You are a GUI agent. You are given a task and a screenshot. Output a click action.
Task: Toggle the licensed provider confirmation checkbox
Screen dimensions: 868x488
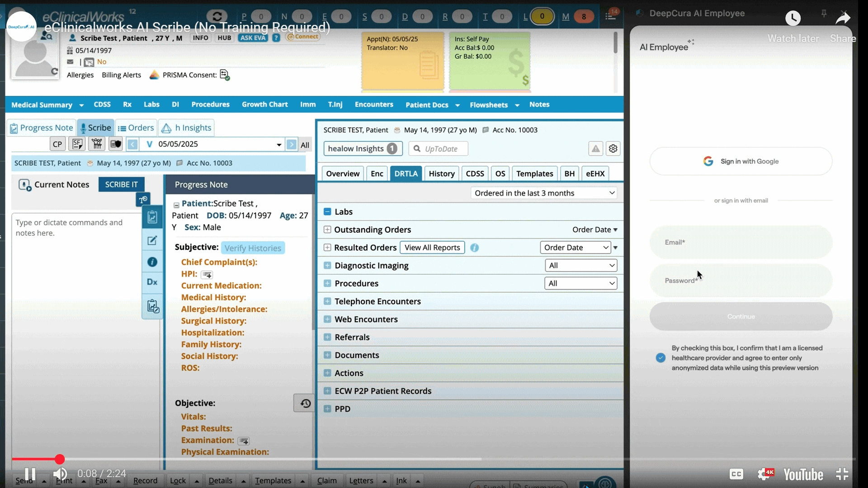(x=660, y=358)
